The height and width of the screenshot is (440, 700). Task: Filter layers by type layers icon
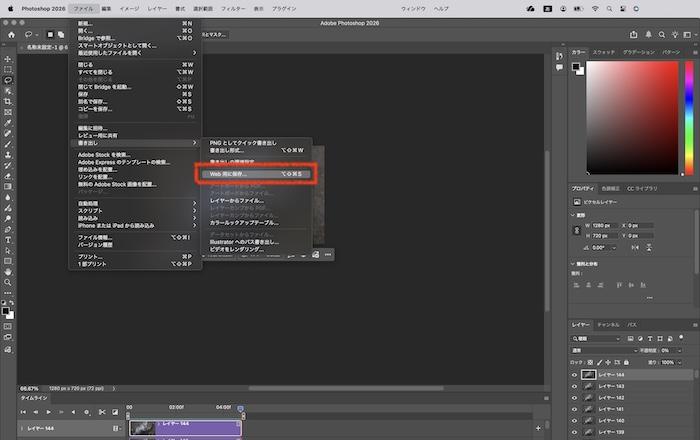tap(650, 339)
